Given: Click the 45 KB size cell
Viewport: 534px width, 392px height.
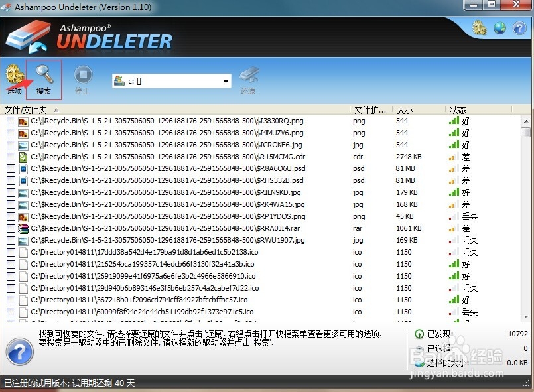Looking at the screenshot, I should pyautogui.click(x=405, y=216).
